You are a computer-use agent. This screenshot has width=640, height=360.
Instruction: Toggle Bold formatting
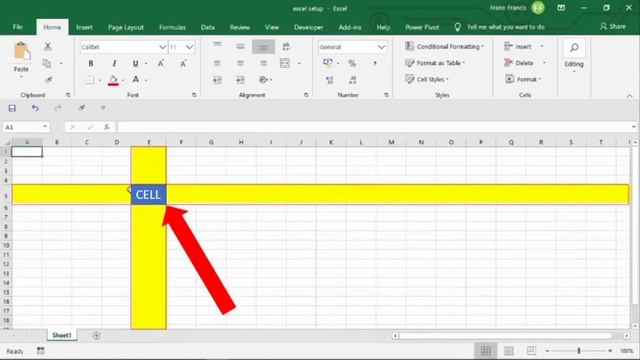[91, 63]
